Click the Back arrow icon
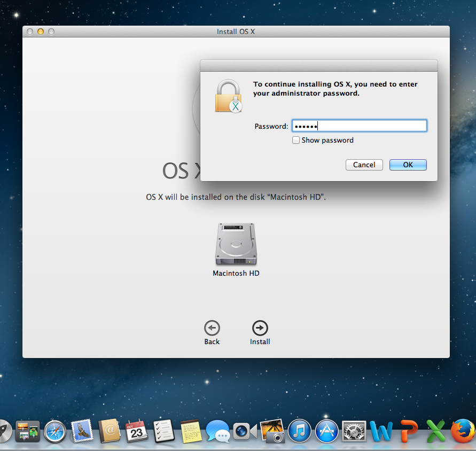 212,328
